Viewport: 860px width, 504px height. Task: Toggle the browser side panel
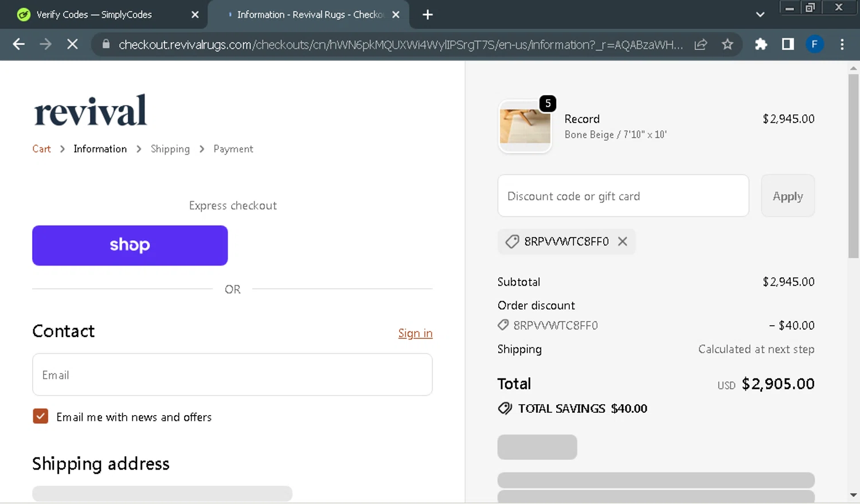(x=788, y=44)
